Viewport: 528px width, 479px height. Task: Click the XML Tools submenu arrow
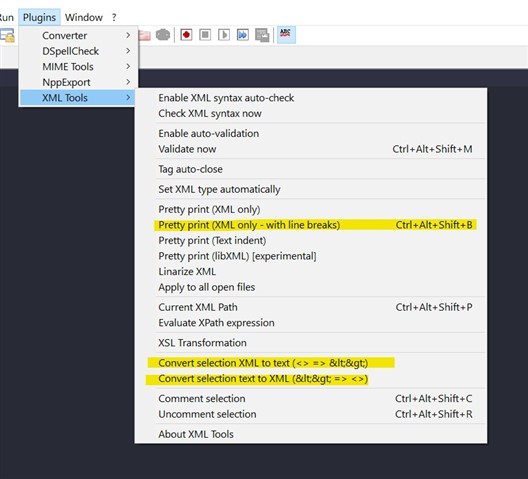(x=128, y=98)
